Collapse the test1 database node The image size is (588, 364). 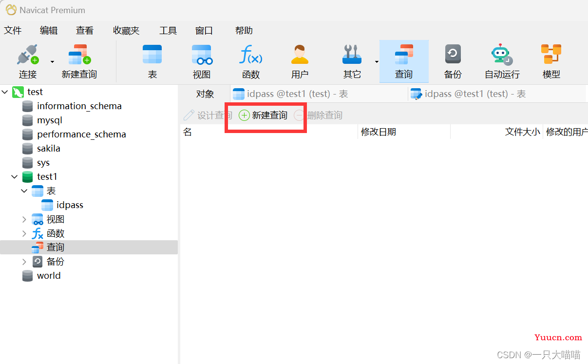click(x=15, y=176)
